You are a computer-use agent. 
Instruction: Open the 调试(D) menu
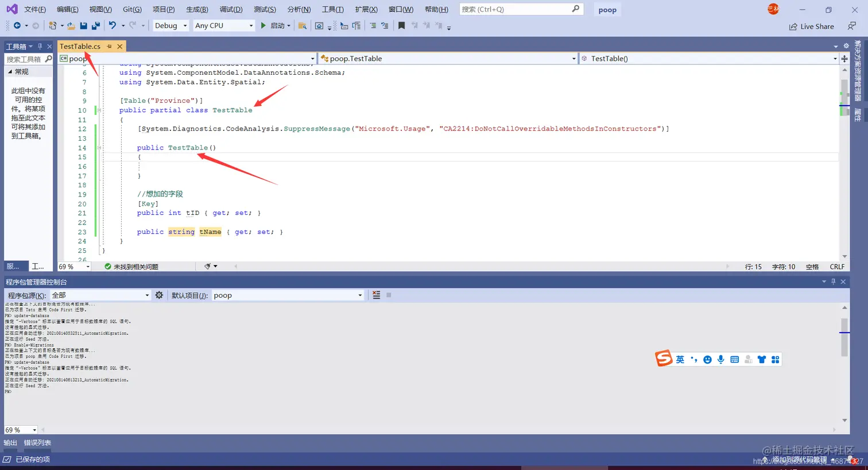[x=231, y=9]
